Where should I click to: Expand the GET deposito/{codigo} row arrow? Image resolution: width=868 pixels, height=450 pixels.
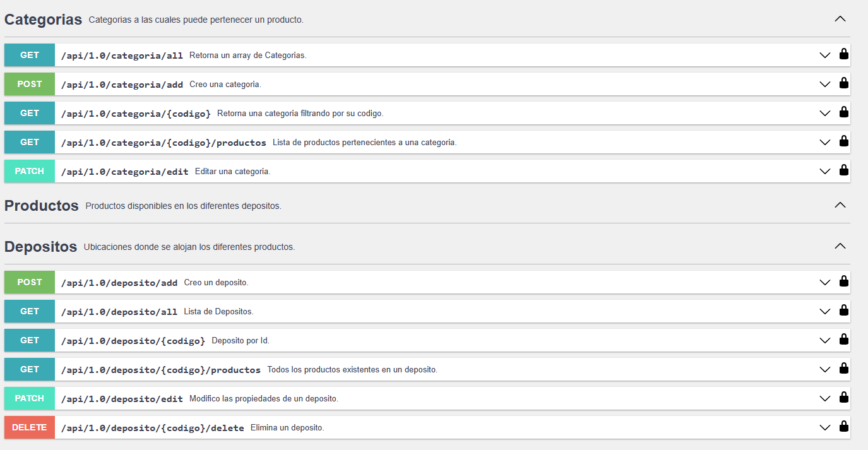click(824, 341)
